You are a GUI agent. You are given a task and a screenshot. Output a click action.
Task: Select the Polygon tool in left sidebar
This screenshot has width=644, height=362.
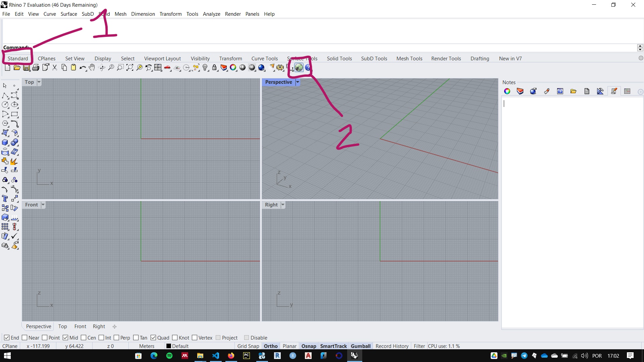tap(5, 124)
